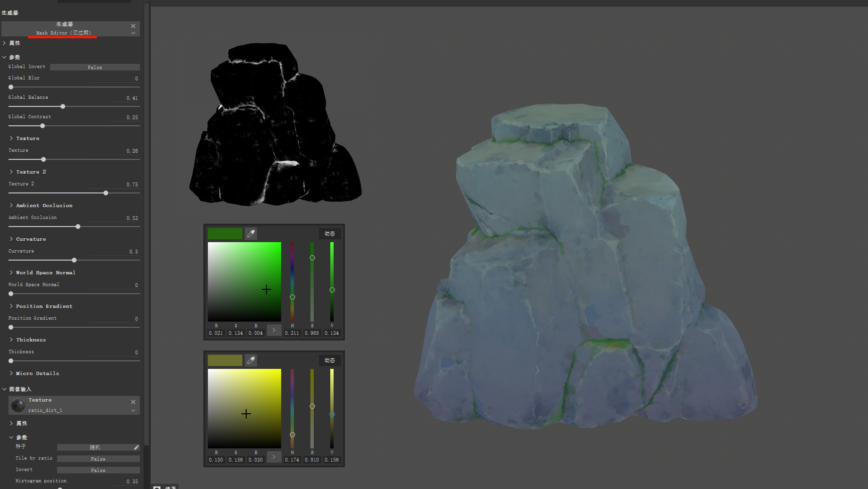Viewport: 868px width, 489px height.
Task: Click the green saturation-value color field
Action: pos(244,282)
